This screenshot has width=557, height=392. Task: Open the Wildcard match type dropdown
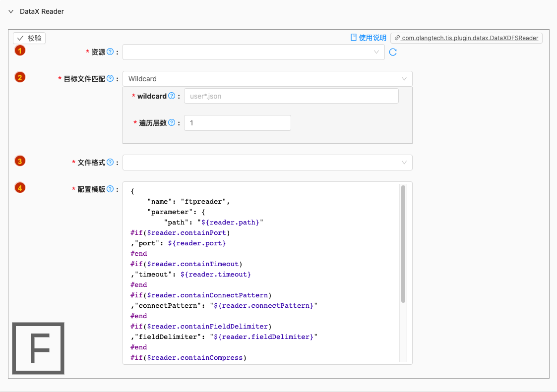[x=267, y=79]
